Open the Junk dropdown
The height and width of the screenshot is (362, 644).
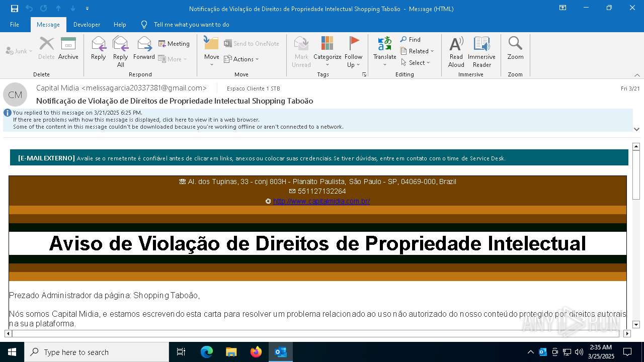coord(19,51)
